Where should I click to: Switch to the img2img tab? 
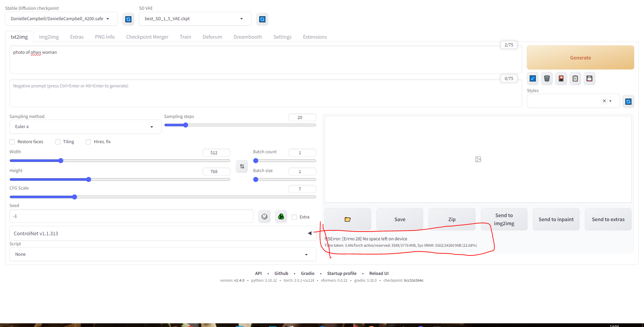(49, 37)
